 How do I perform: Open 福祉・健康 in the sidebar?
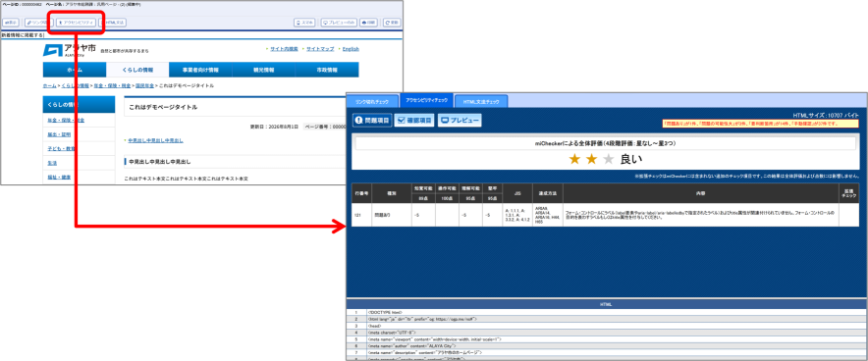coord(59,178)
